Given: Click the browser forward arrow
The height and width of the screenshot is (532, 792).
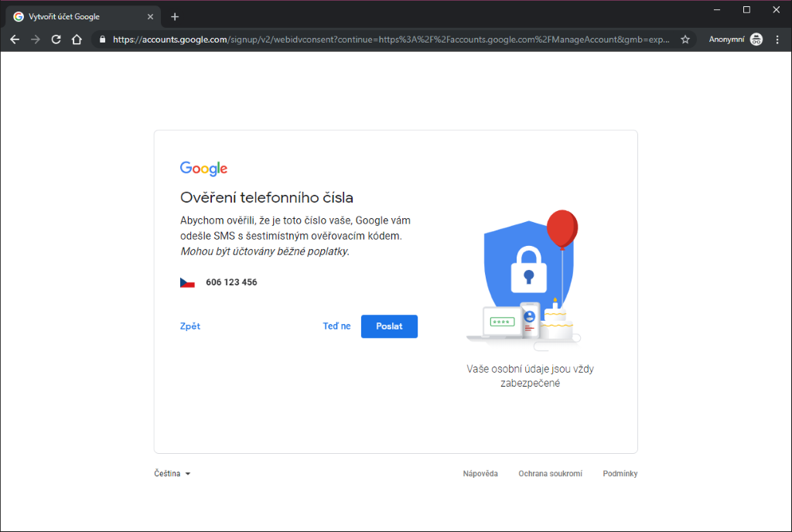Looking at the screenshot, I should click(x=36, y=39).
